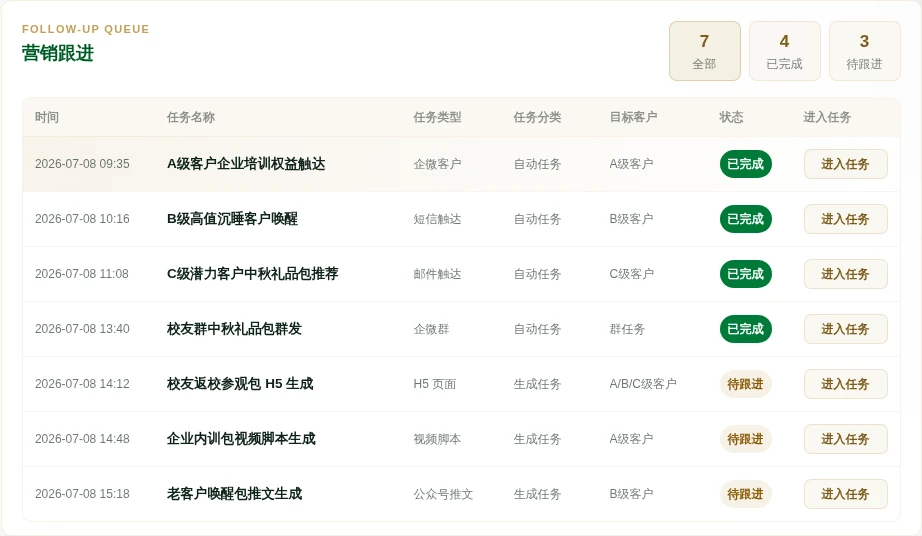
Task: Click the 待跟进 badge in the 14:12 row
Action: point(745,384)
